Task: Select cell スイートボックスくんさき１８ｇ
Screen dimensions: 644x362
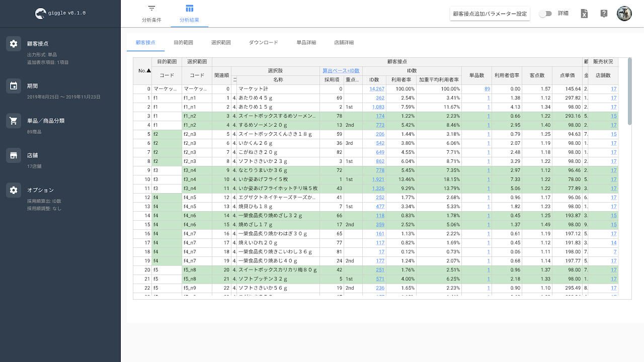Action: [278, 134]
